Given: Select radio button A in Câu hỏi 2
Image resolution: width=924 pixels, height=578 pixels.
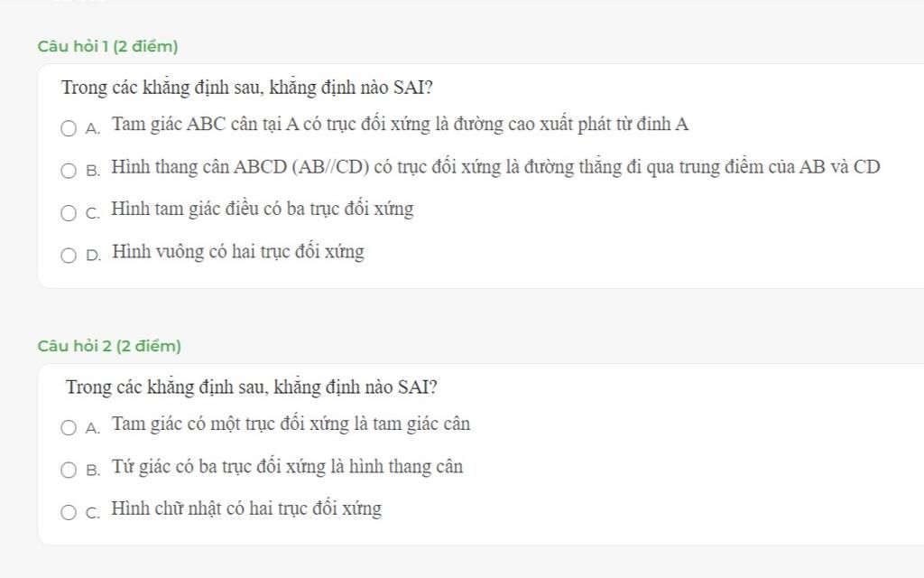Looking at the screenshot, I should click(69, 427).
